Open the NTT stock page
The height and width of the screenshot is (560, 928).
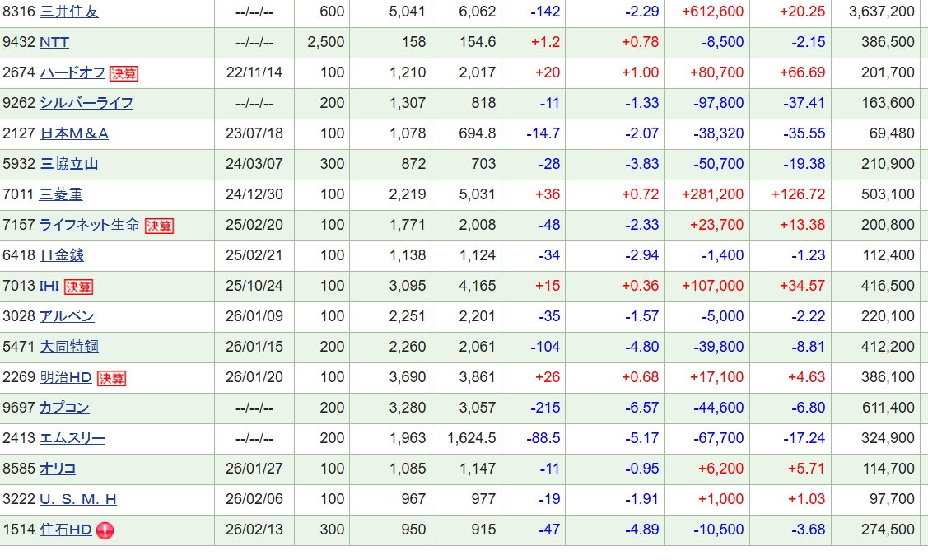(x=54, y=42)
